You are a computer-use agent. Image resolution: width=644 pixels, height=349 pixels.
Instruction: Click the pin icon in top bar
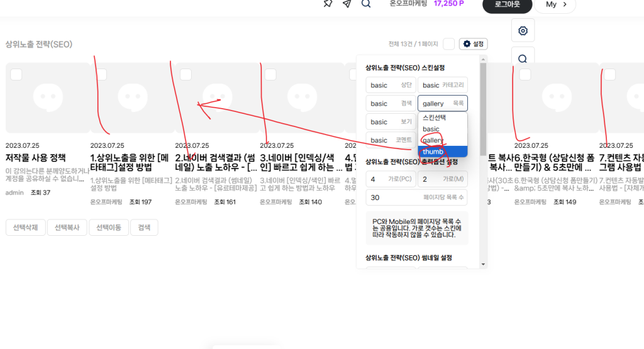pyautogui.click(x=327, y=4)
